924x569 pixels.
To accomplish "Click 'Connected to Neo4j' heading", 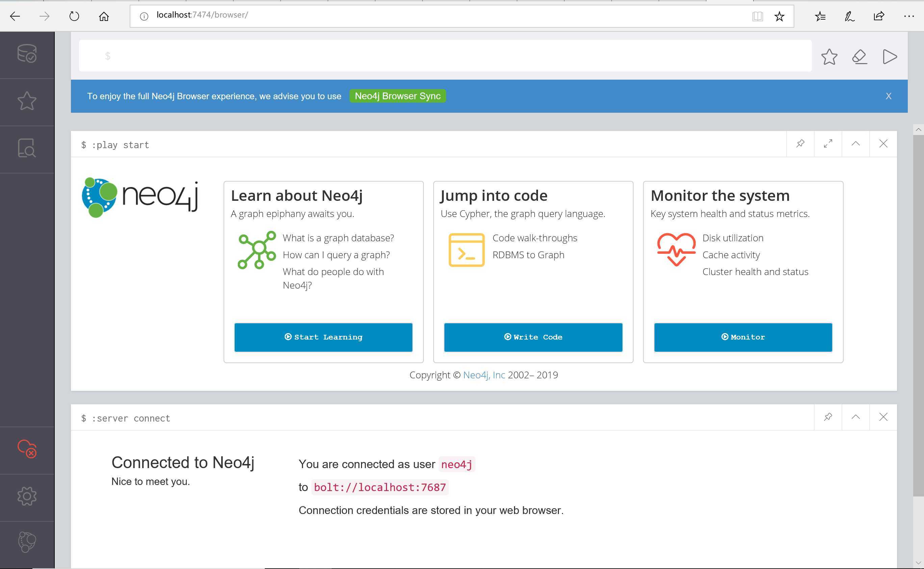I will (x=183, y=462).
